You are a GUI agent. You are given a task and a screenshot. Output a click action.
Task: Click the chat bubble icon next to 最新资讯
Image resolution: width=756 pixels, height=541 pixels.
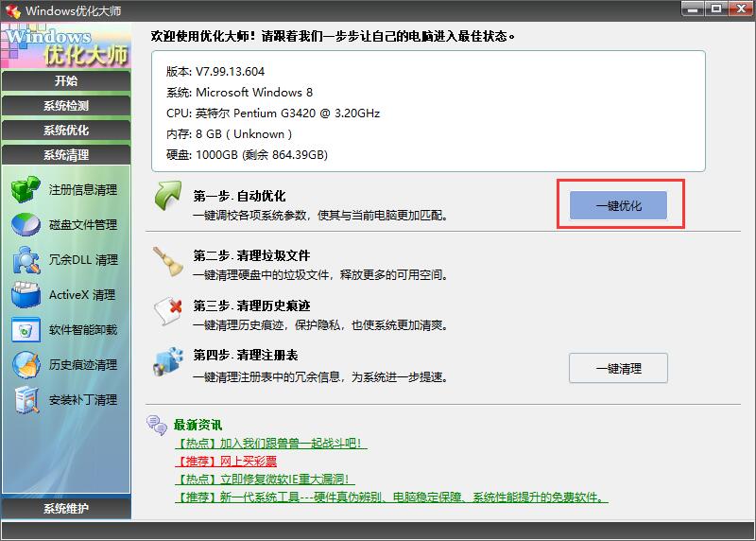pyautogui.click(x=157, y=426)
